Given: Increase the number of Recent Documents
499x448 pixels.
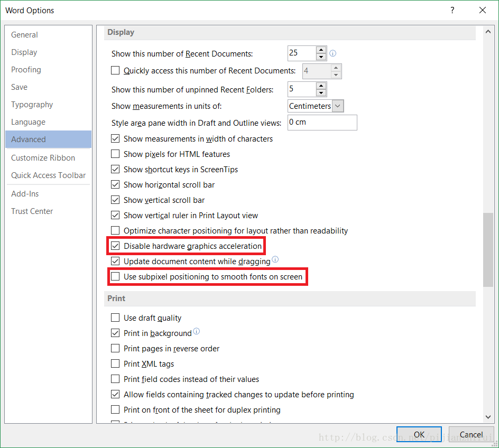Looking at the screenshot, I should coord(321,50).
